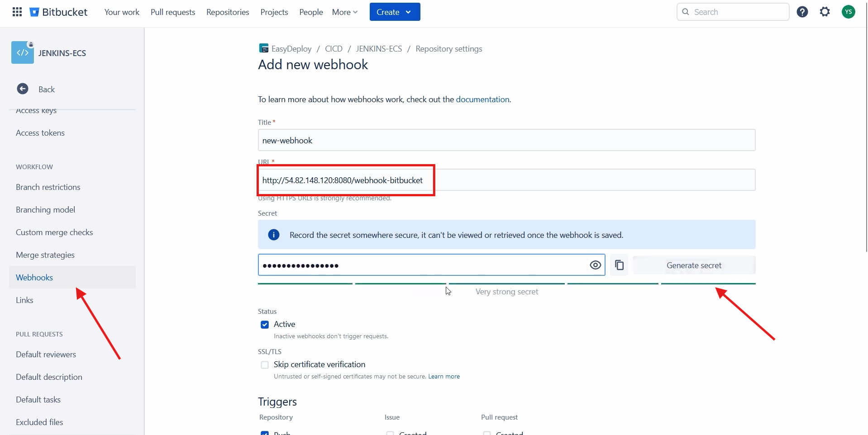The width and height of the screenshot is (868, 435).
Task: Focus the URL input field
Action: point(506,180)
